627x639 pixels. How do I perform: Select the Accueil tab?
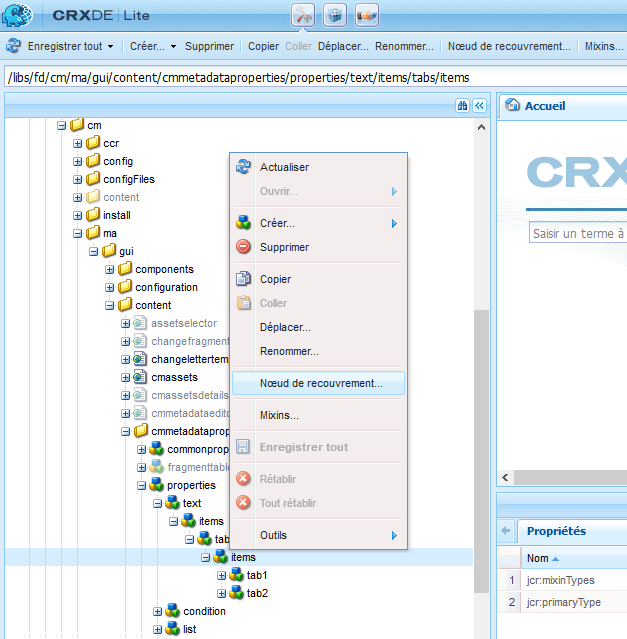(544, 106)
